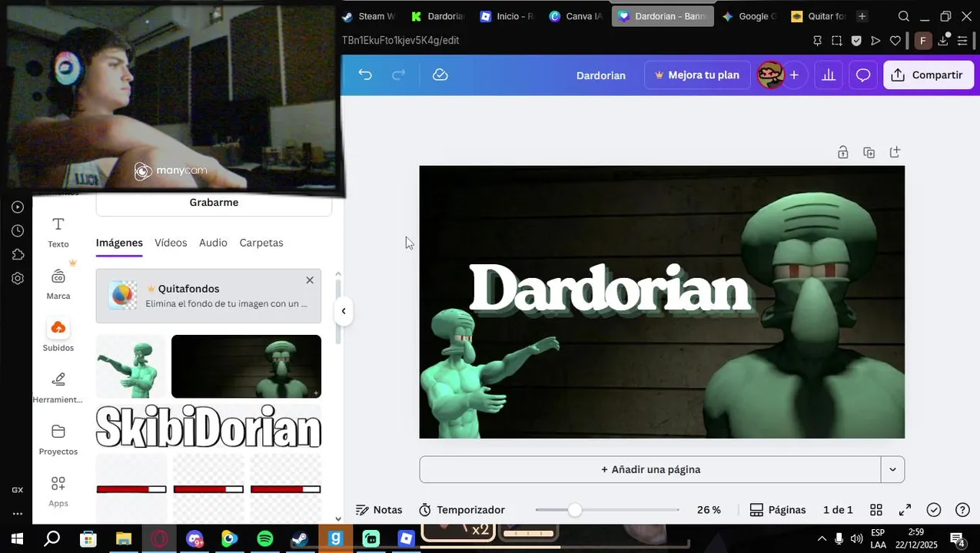Screen dimensions: 980x553
Task: Switch to the Imágenes tab
Action: pos(119,243)
